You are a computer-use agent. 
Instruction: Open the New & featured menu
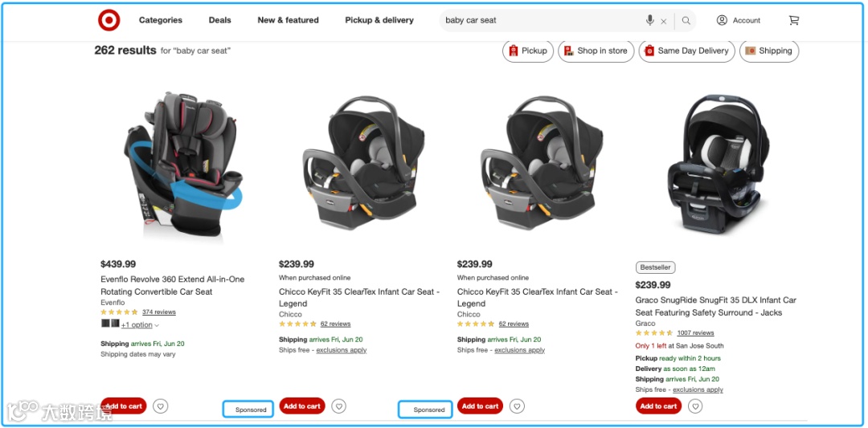(x=288, y=20)
